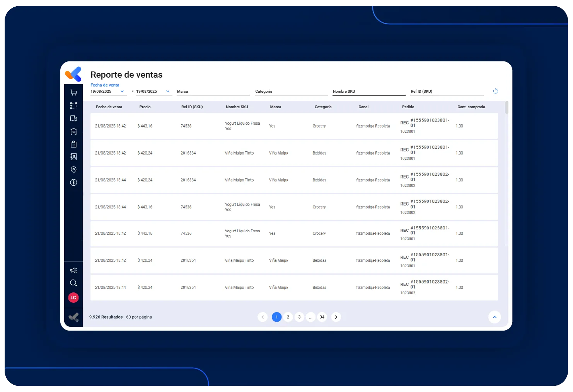The width and height of the screenshot is (573, 392).
Task: Go to page 3 of results
Action: [x=299, y=317]
